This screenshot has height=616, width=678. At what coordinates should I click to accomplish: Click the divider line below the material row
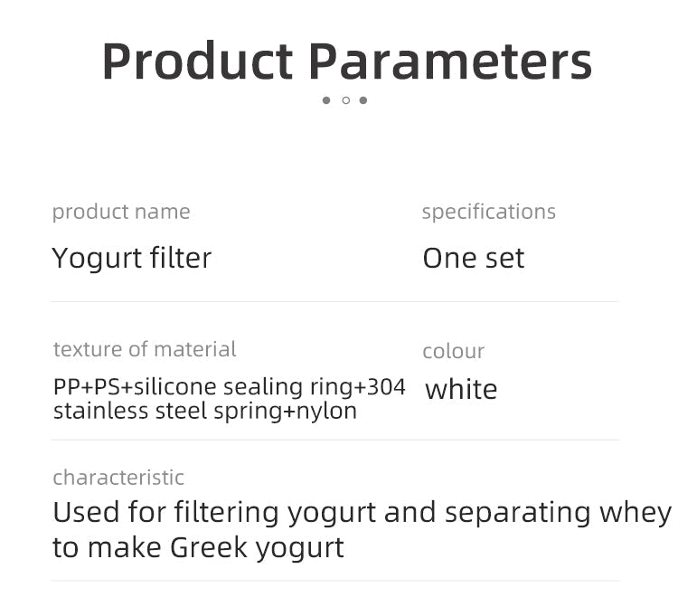pos(334,440)
